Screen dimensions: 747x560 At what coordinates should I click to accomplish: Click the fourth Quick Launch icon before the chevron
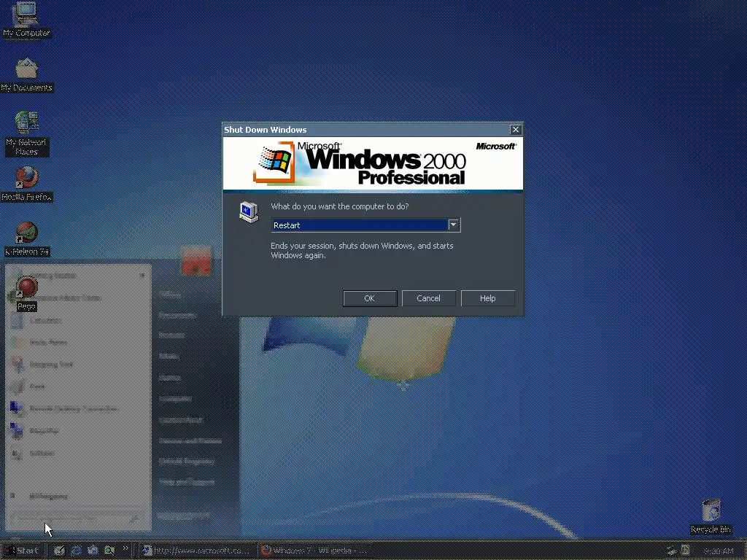point(109,551)
